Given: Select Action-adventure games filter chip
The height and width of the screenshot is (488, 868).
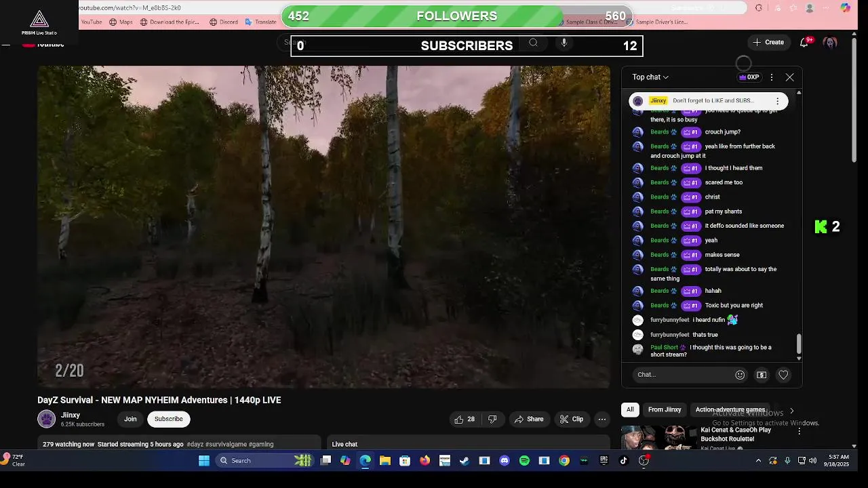Looking at the screenshot, I should (730, 409).
